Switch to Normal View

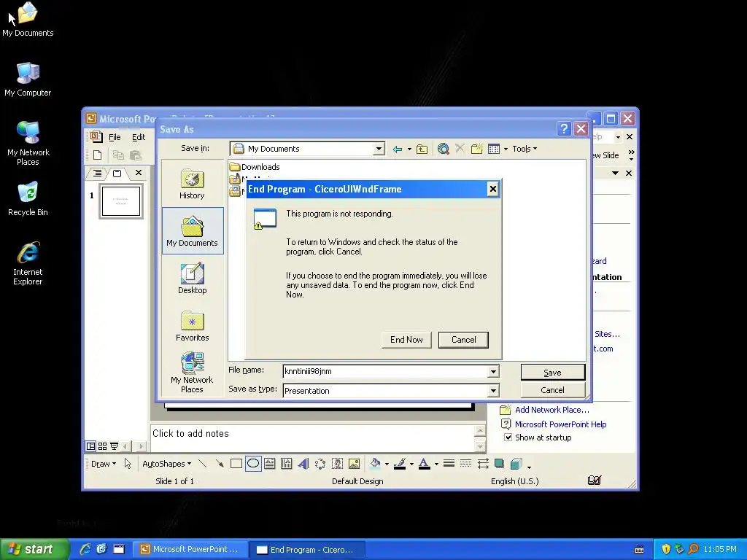(x=90, y=446)
